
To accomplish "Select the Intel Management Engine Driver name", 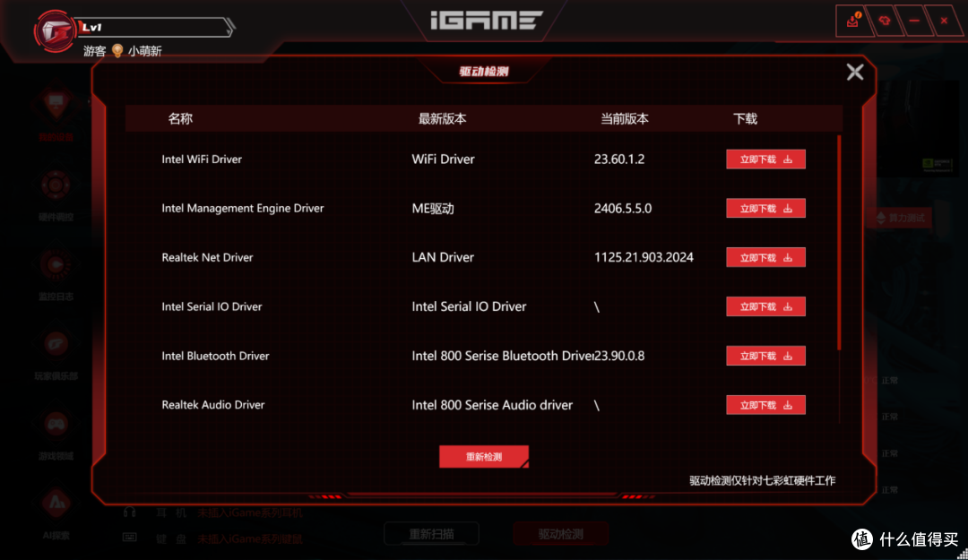I will click(x=243, y=208).
